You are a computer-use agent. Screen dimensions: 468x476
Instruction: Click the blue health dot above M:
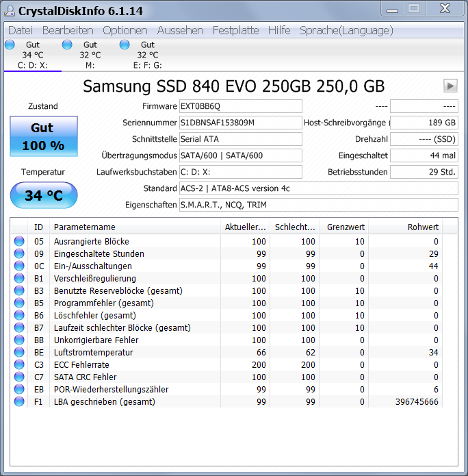[x=67, y=45]
